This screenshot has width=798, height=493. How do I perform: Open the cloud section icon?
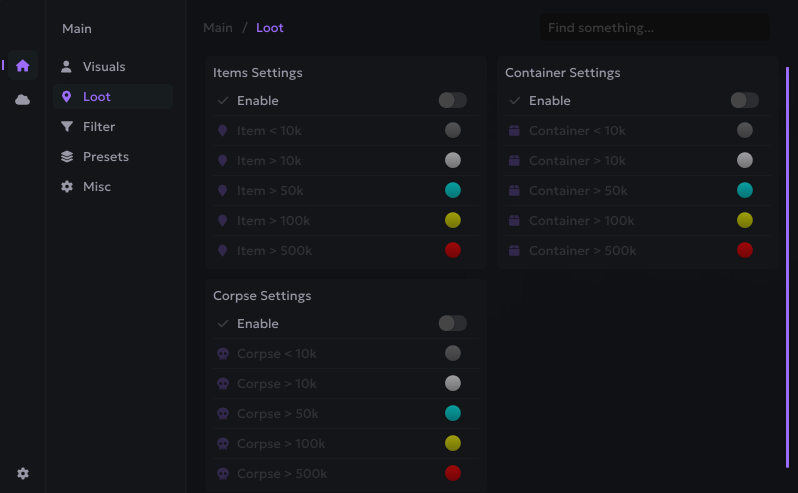[22, 100]
